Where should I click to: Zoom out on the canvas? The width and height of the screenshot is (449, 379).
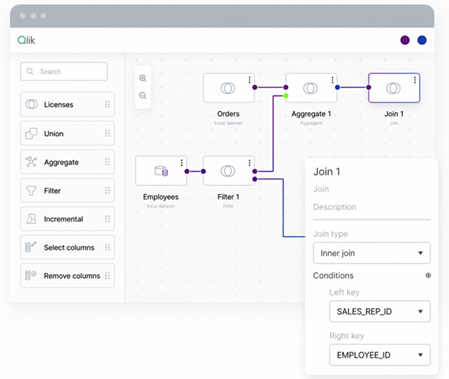coord(143,96)
